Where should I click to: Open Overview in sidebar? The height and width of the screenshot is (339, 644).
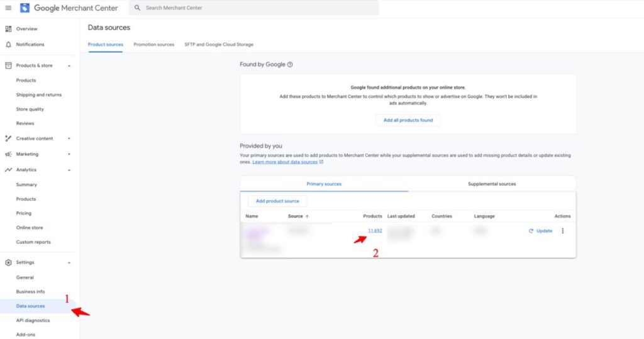pos(26,29)
